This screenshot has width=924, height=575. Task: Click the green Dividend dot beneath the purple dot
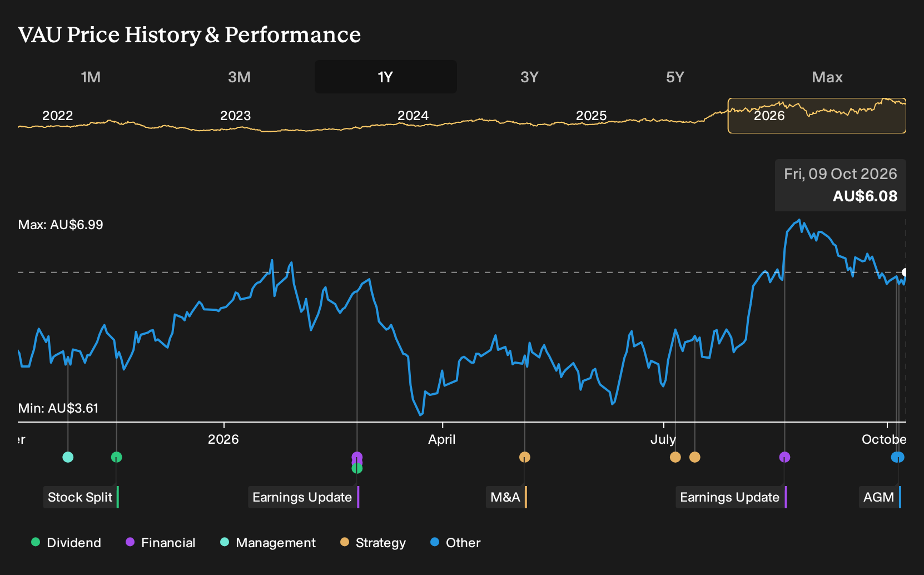357,468
